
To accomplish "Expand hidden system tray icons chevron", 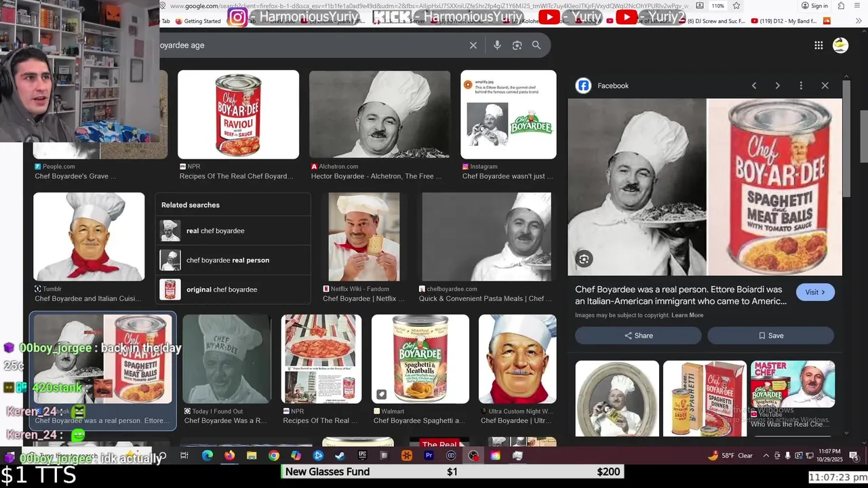I will pos(766,455).
